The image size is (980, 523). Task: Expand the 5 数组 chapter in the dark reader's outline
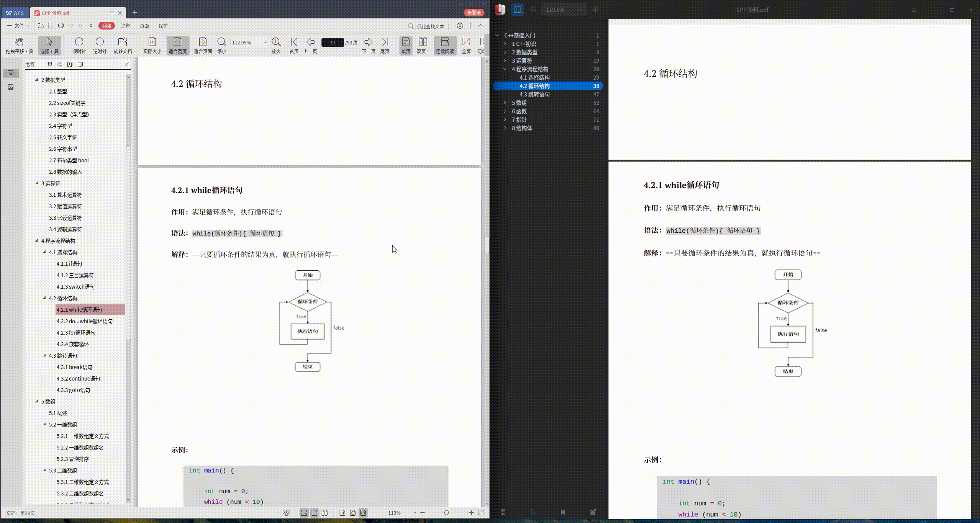coord(505,103)
